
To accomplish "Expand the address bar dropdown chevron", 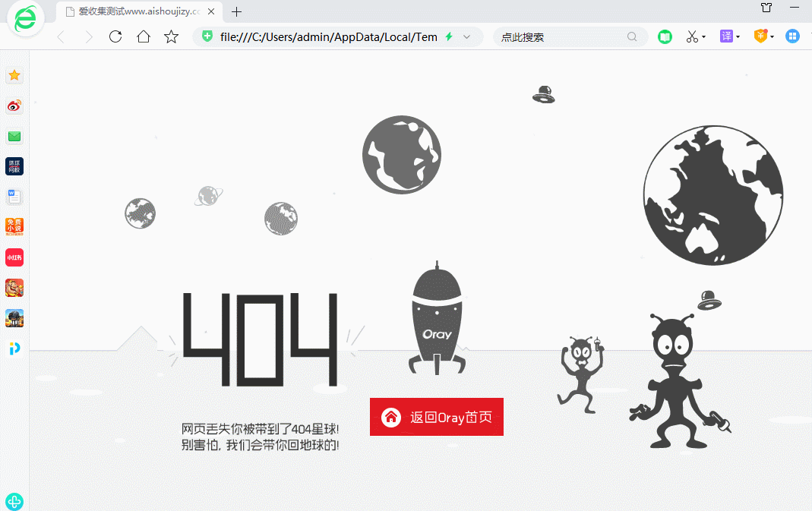I will coord(467,36).
